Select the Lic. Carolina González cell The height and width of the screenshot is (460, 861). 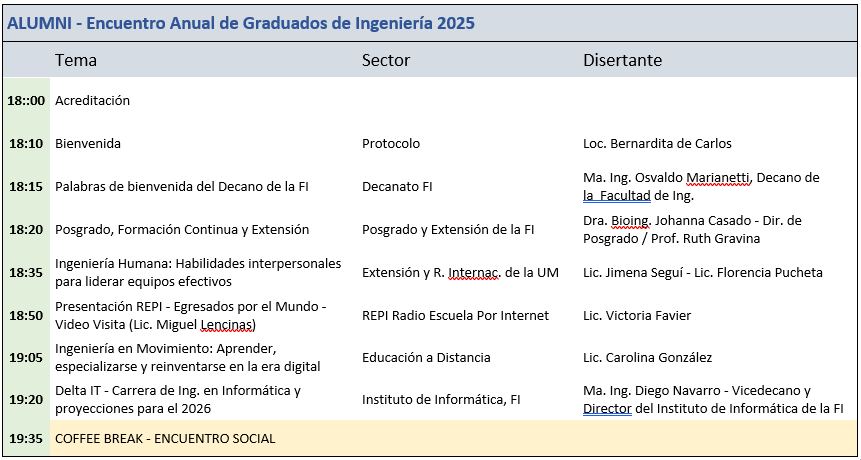pos(647,358)
